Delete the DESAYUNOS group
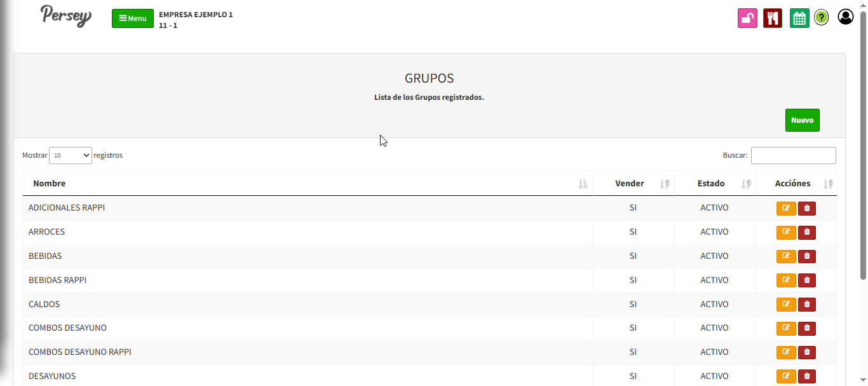The height and width of the screenshot is (386, 868). coord(807,376)
